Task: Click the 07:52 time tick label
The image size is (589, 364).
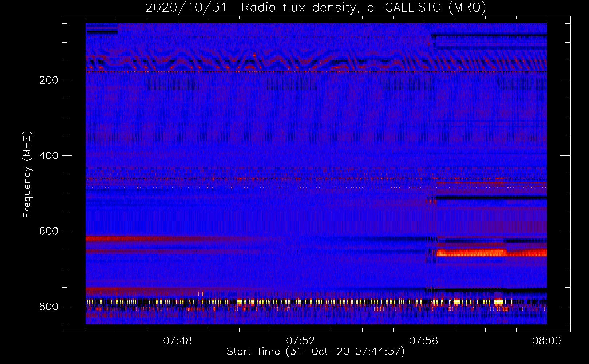Action: pyautogui.click(x=300, y=341)
